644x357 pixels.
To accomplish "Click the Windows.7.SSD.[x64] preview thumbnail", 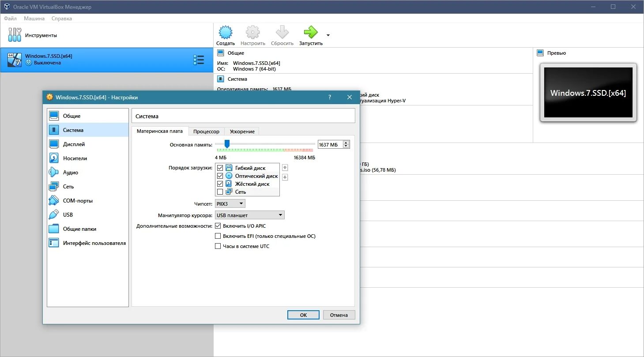I will click(x=588, y=92).
